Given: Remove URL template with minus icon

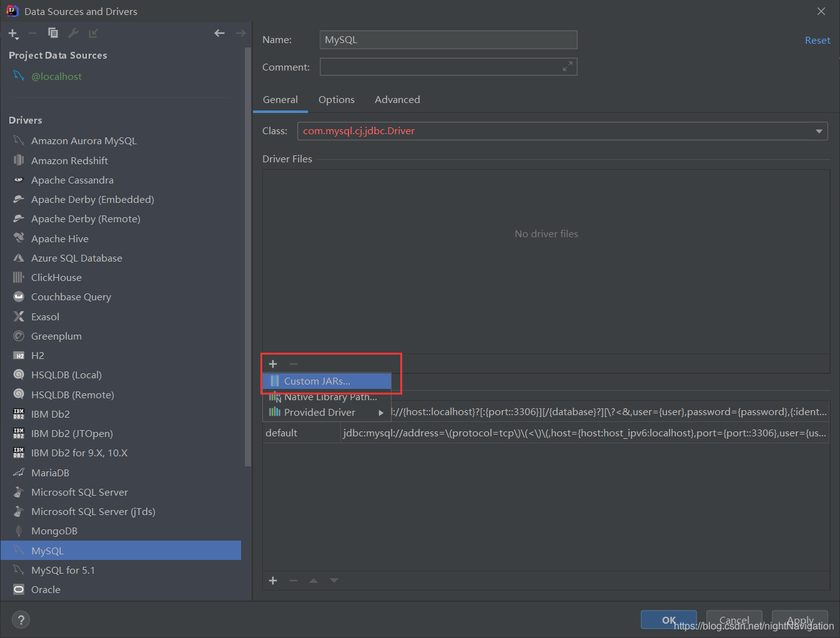Looking at the screenshot, I should (x=294, y=581).
